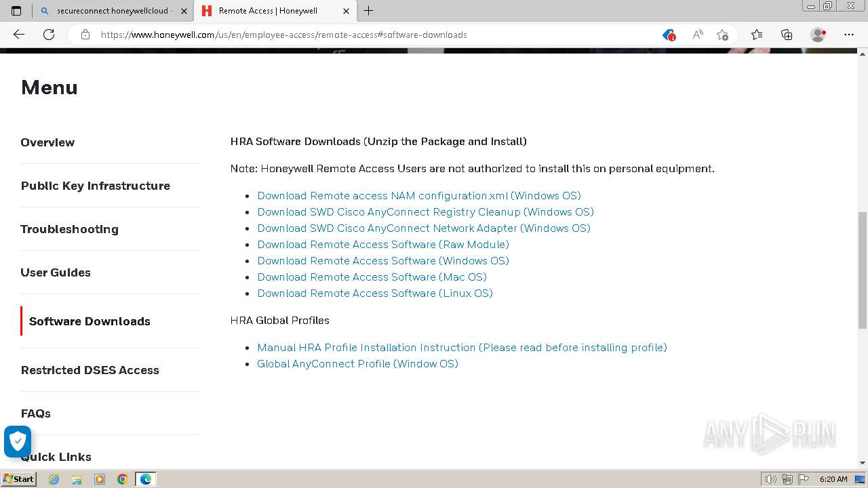Open the volume speaker tray icon
This screenshot has height=488, width=868.
pyautogui.click(x=770, y=479)
